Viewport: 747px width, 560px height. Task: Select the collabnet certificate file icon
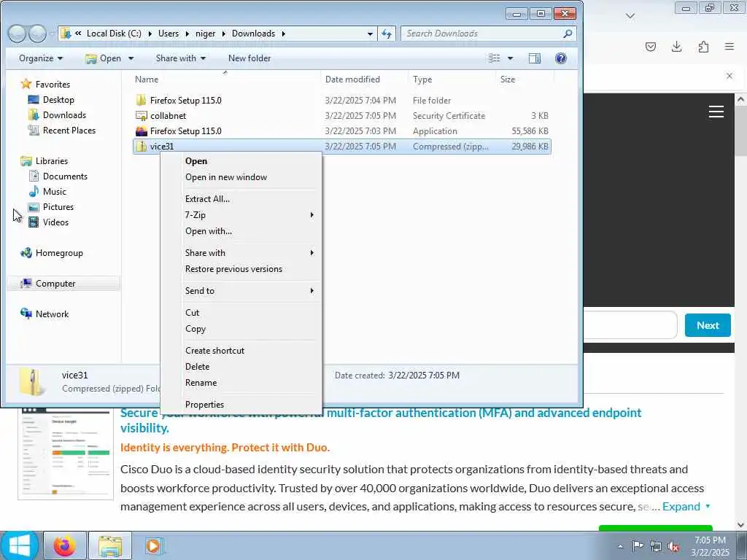pyautogui.click(x=141, y=116)
